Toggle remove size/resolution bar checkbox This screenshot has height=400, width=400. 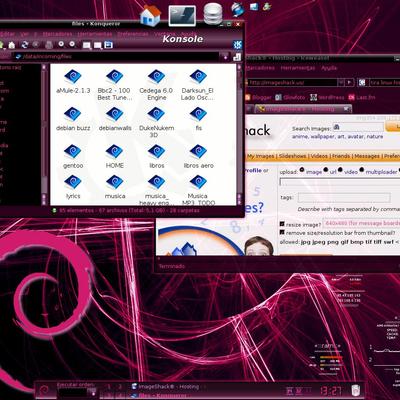(x=282, y=232)
